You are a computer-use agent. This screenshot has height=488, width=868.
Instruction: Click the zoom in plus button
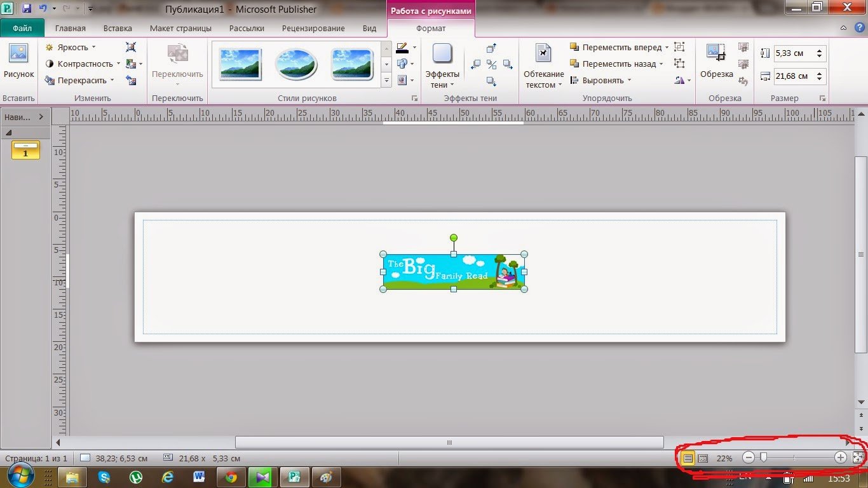click(x=840, y=457)
